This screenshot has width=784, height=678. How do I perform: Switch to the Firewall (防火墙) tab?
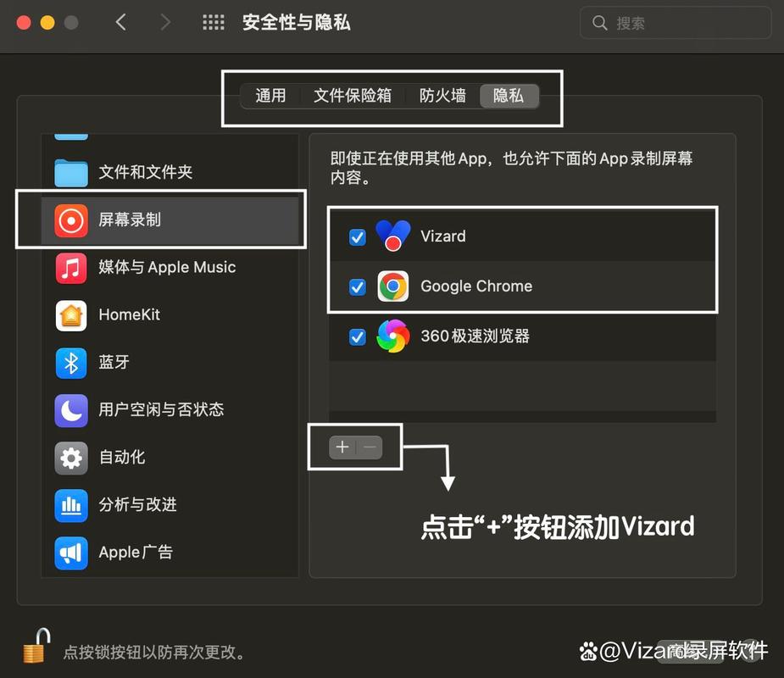click(442, 96)
